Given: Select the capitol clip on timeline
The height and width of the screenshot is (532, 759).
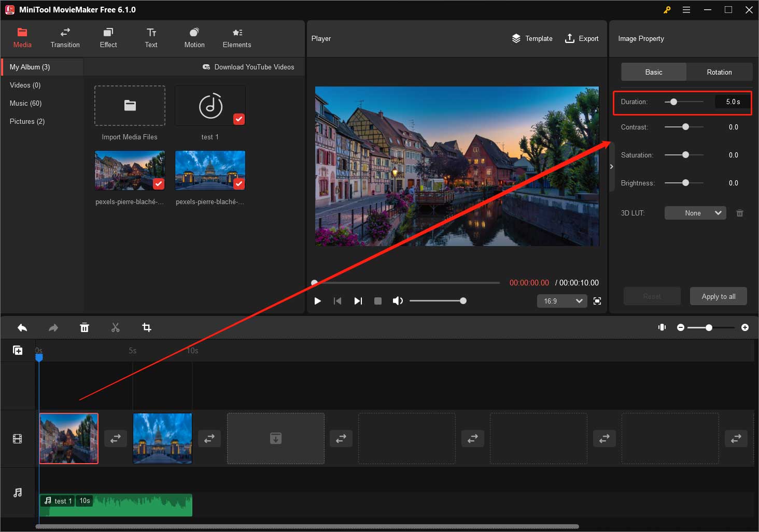Looking at the screenshot, I should pos(163,438).
